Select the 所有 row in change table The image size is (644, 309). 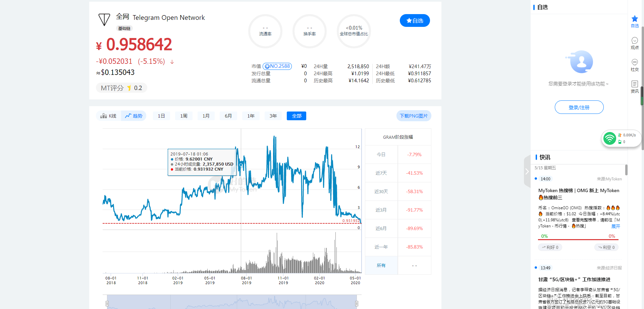(398, 265)
